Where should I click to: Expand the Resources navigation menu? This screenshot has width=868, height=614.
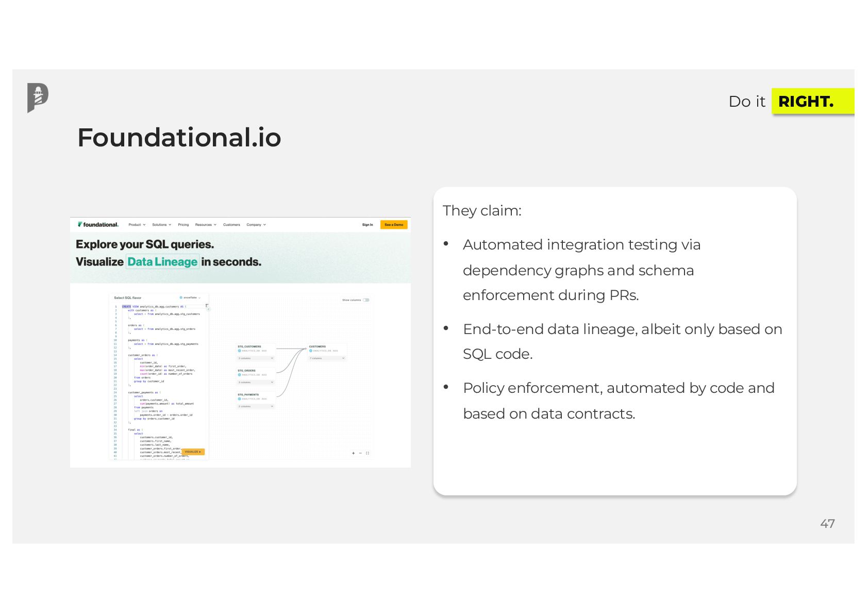tap(206, 225)
